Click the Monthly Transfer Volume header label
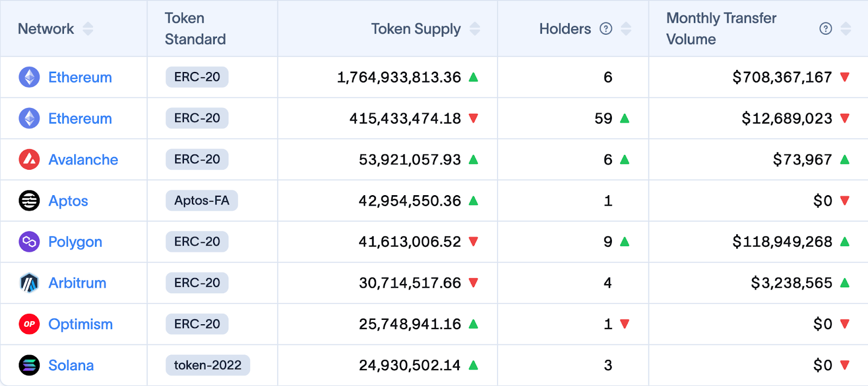 721,29
